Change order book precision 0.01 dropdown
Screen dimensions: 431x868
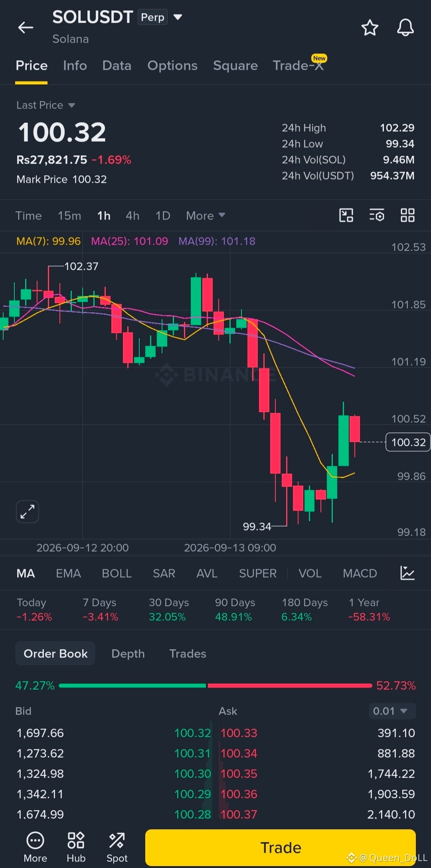tap(392, 711)
